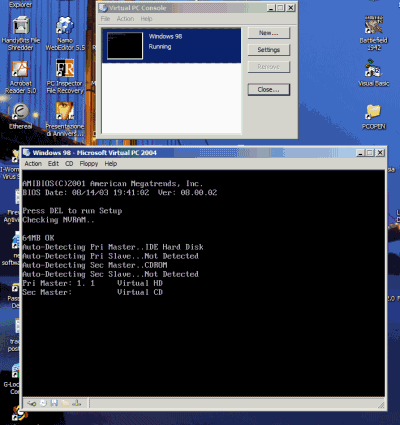The width and height of the screenshot is (400, 425).
Task: Open File menu in Virtual PC Console
Action: [x=105, y=19]
